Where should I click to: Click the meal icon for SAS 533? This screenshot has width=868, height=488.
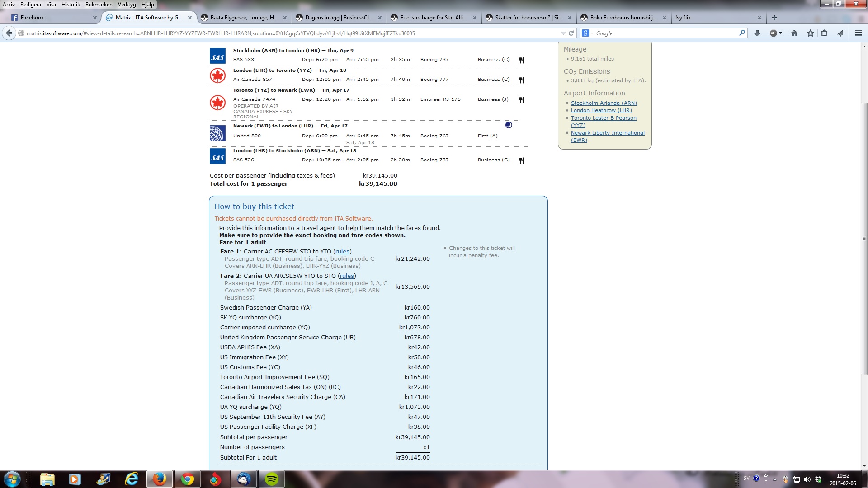coord(521,60)
